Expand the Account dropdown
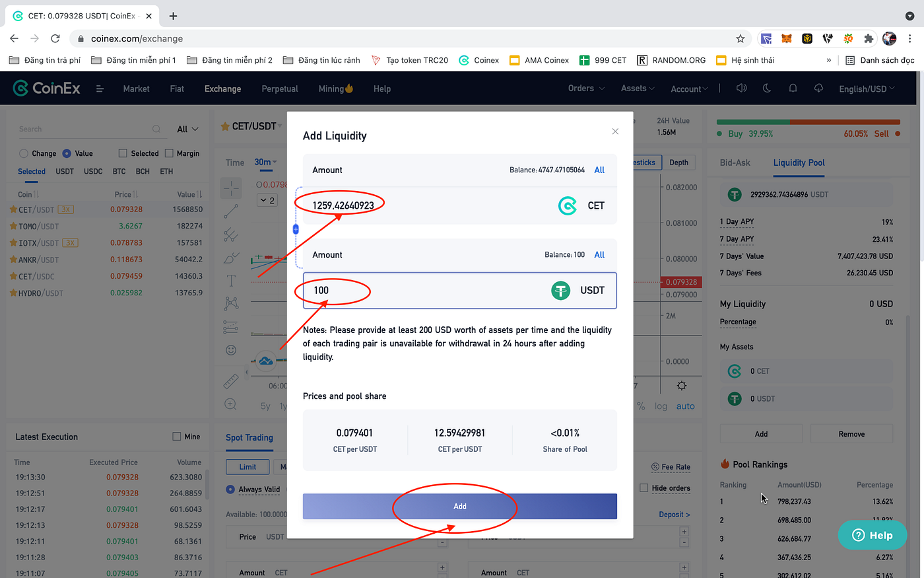 pos(689,89)
